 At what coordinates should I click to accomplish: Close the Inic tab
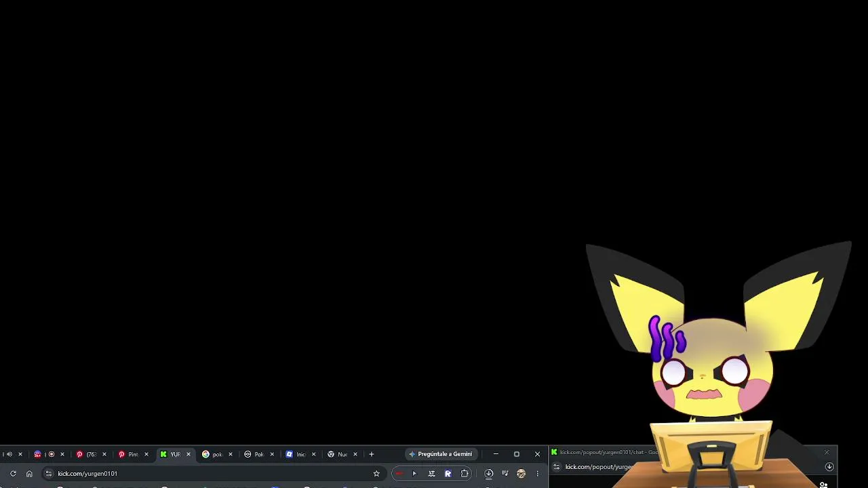[x=313, y=454]
